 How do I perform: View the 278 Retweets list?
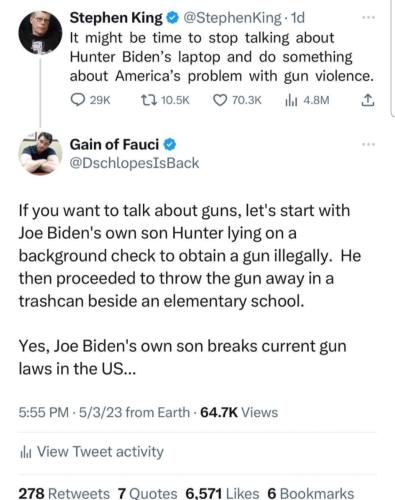coord(64,493)
